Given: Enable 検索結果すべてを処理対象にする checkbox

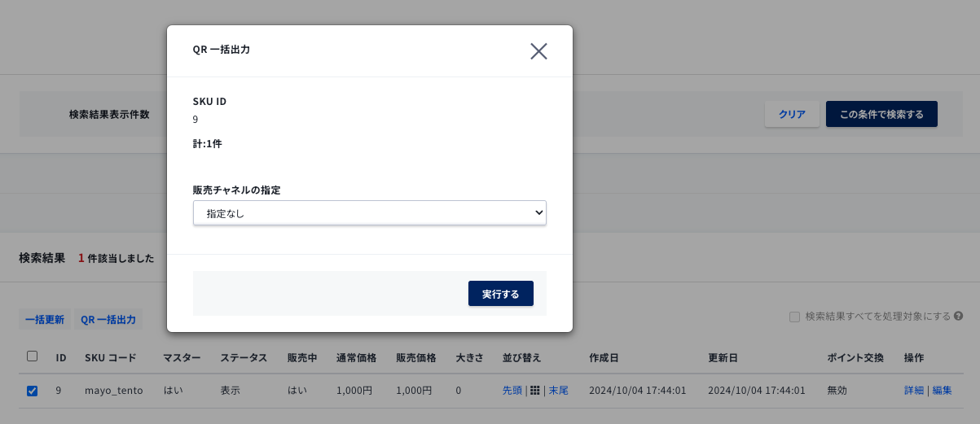Looking at the screenshot, I should pyautogui.click(x=794, y=317).
